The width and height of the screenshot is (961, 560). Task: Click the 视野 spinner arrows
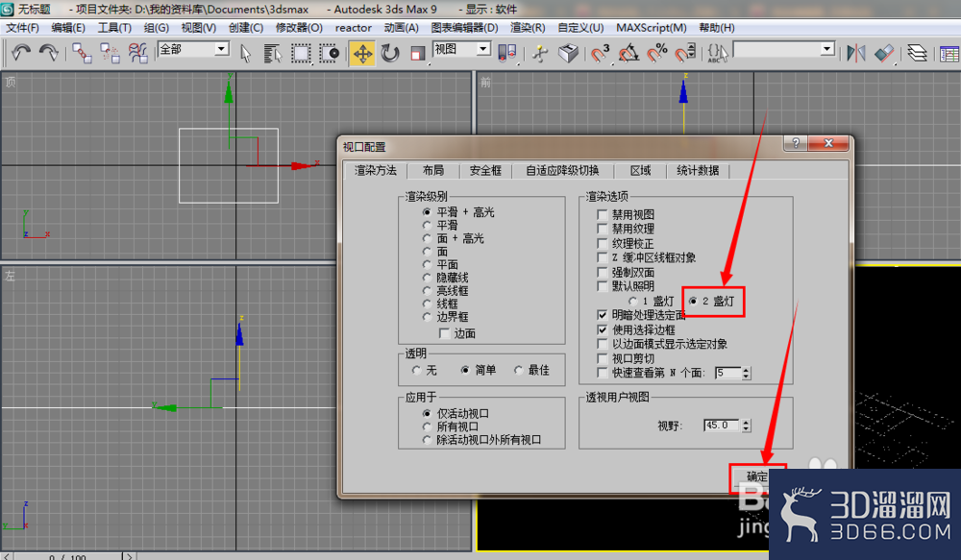tap(746, 426)
